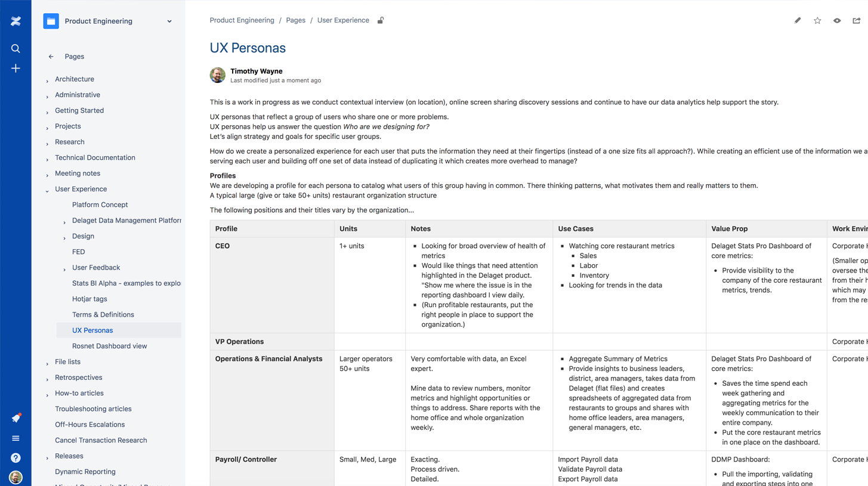The image size is (868, 486).
Task: Open user profile avatar in sidebar
Action: (x=16, y=477)
